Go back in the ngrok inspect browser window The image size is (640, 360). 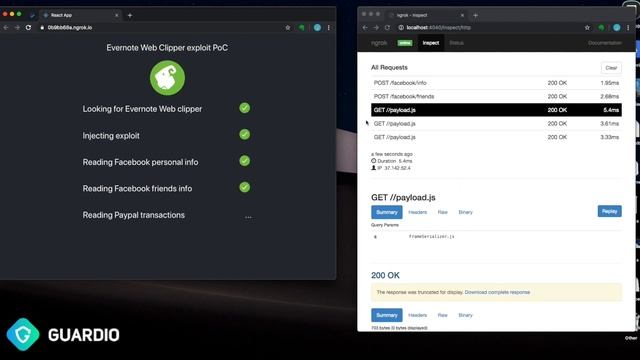point(365,27)
